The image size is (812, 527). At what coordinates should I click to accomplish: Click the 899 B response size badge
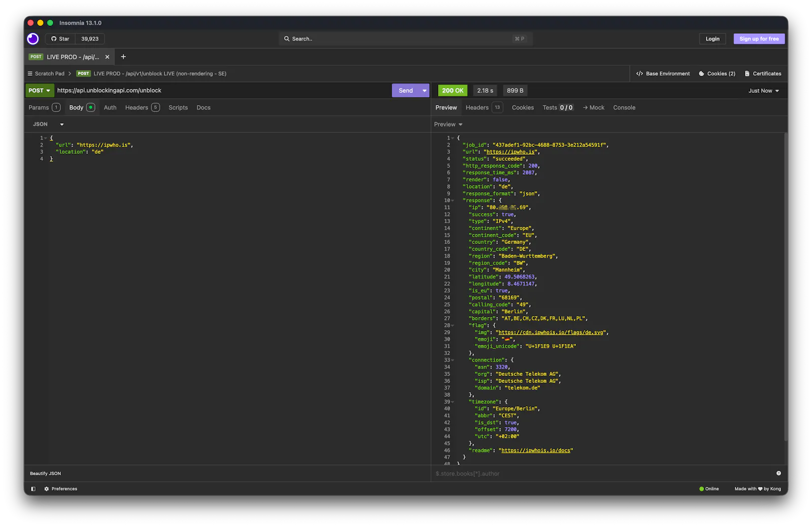click(x=515, y=91)
